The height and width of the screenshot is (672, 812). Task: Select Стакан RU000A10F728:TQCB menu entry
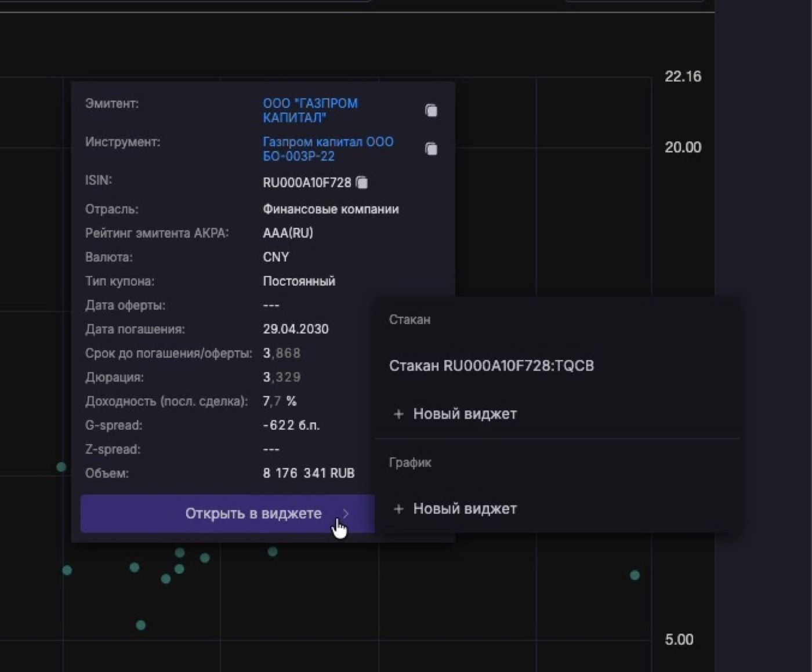491,366
